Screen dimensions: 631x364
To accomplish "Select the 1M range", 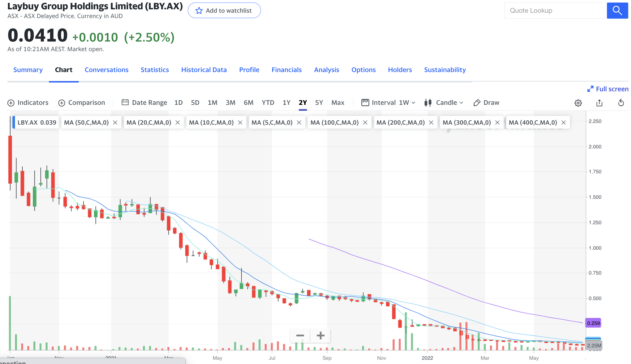I will (x=213, y=103).
